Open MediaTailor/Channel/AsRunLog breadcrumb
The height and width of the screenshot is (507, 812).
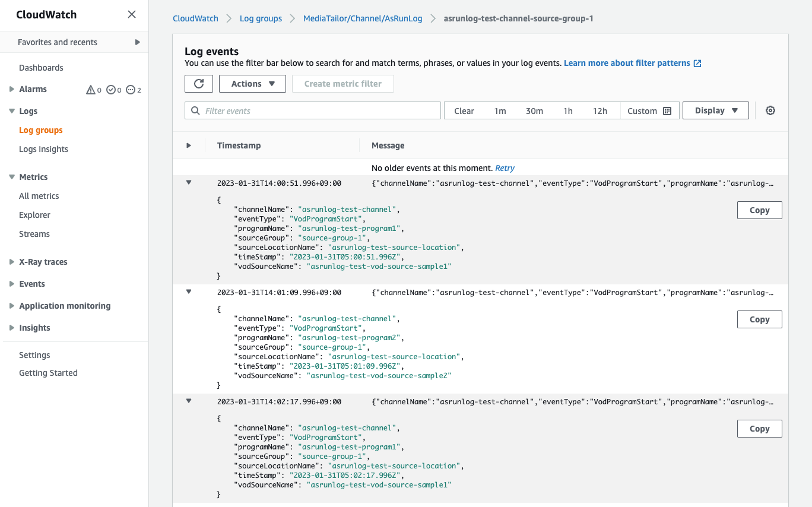point(363,18)
